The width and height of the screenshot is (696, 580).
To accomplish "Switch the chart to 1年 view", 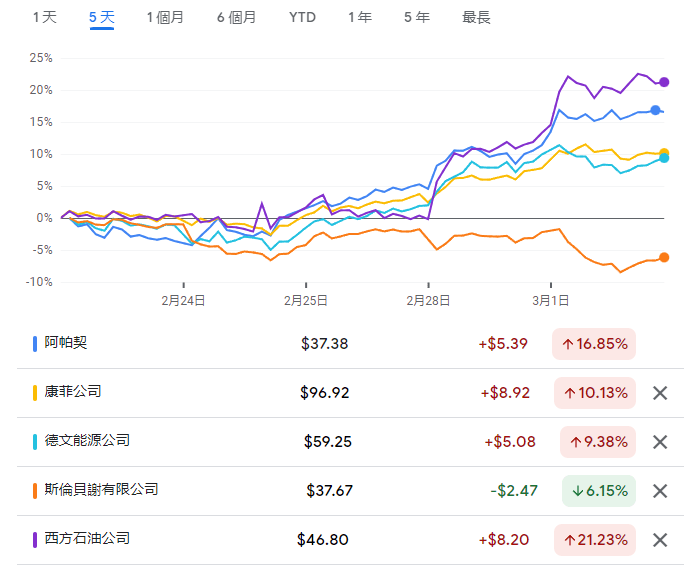I will coord(360,17).
